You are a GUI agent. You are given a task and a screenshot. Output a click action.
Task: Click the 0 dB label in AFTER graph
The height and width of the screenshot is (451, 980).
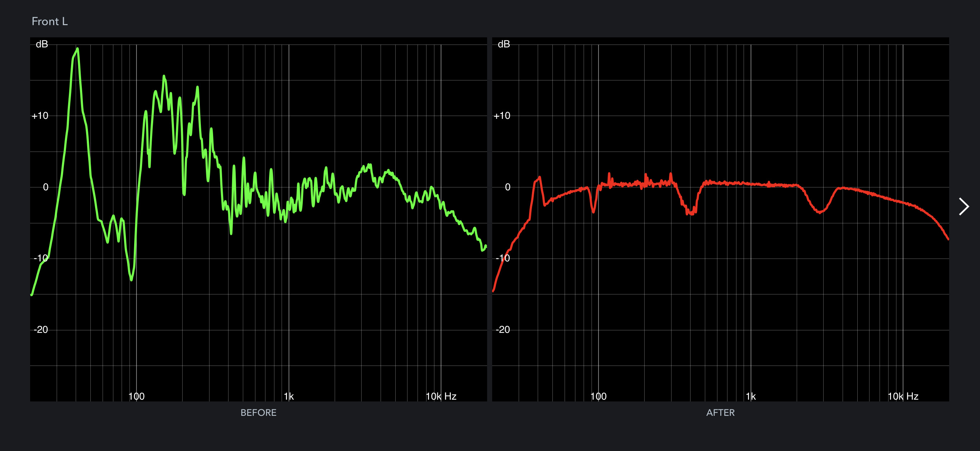coord(508,187)
